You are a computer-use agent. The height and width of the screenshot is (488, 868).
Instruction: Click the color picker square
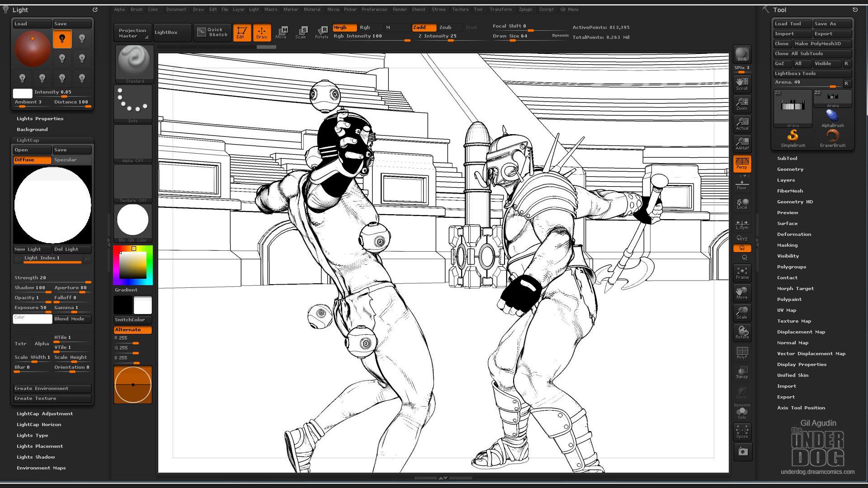point(133,265)
